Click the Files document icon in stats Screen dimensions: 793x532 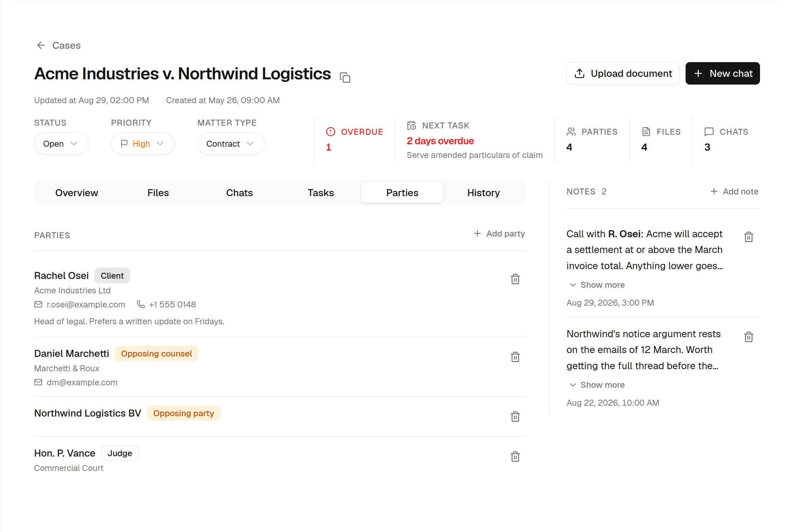click(x=646, y=132)
